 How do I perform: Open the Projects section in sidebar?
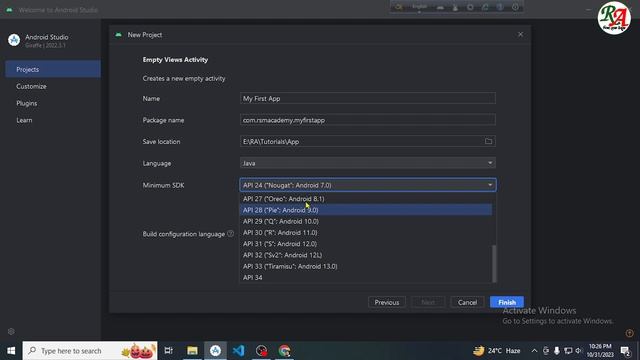coord(53,69)
